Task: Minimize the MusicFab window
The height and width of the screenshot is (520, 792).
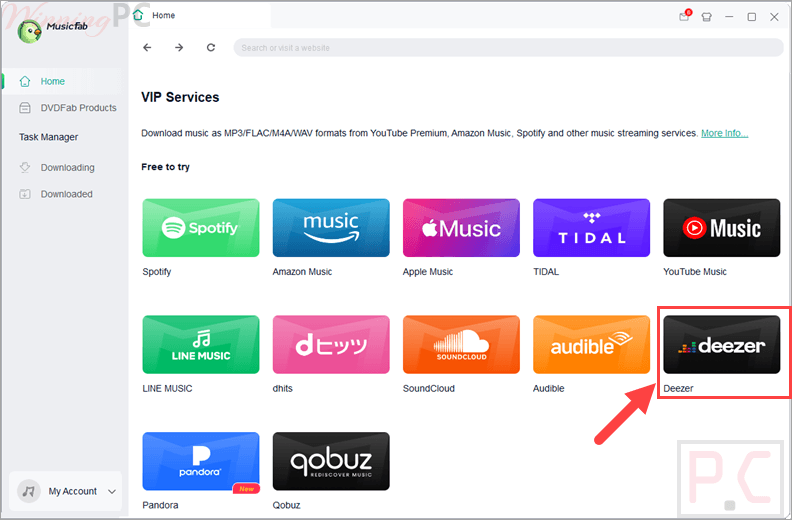Action: click(729, 17)
